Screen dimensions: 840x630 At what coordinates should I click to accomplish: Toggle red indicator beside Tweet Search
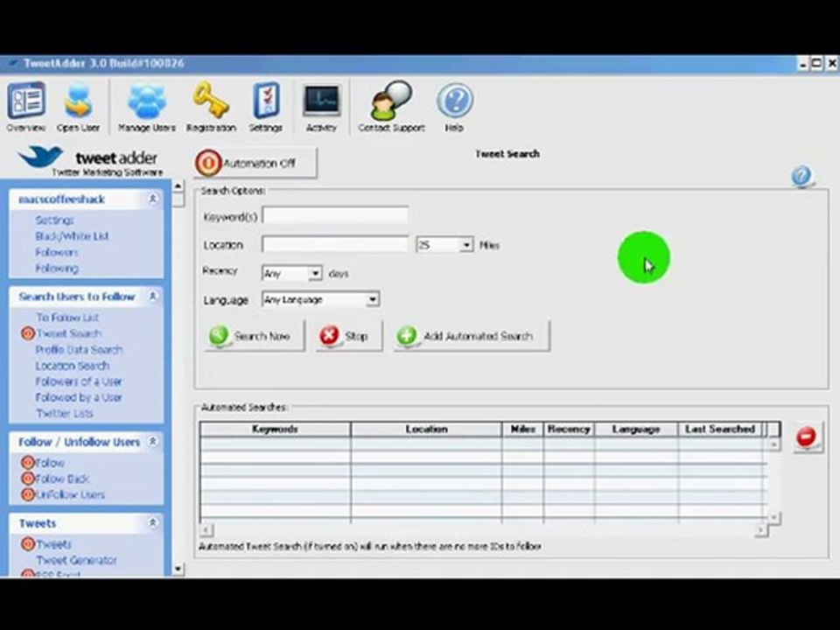coord(28,333)
